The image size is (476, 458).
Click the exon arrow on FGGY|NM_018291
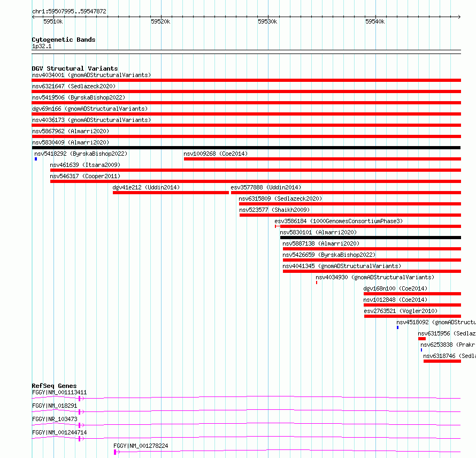tap(82, 412)
